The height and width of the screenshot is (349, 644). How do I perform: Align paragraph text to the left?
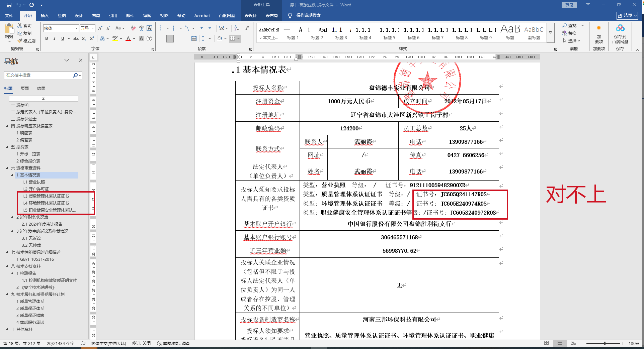coord(162,38)
